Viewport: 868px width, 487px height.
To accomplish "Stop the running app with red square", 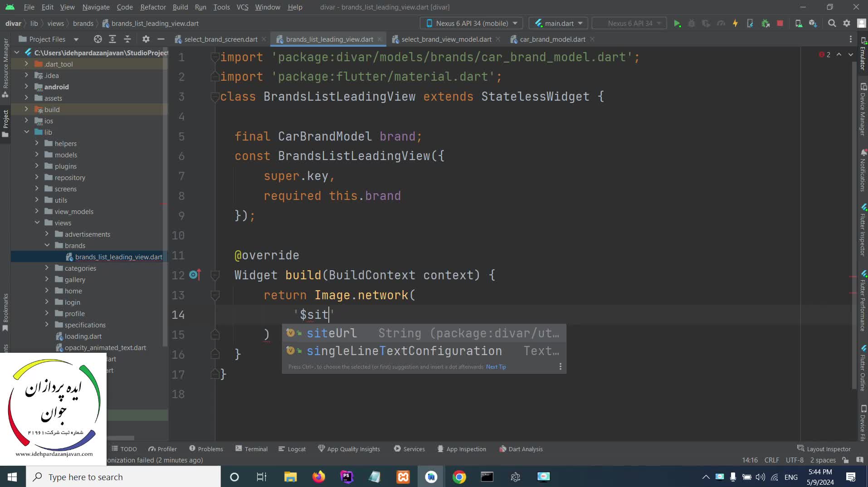I will (x=780, y=24).
